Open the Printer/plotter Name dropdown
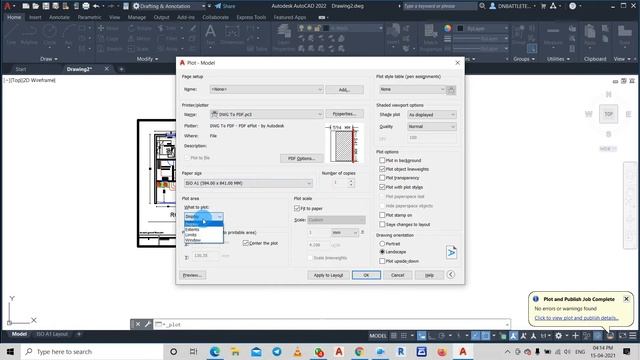 pos(267,114)
